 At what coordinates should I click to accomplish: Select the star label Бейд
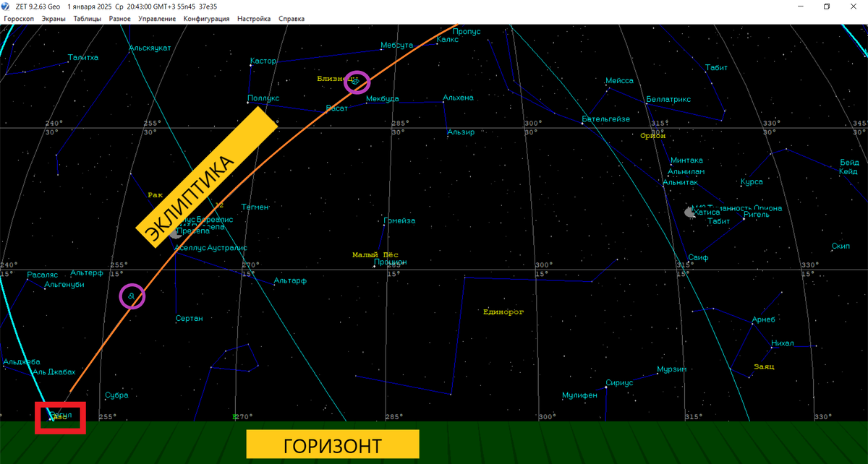click(849, 162)
